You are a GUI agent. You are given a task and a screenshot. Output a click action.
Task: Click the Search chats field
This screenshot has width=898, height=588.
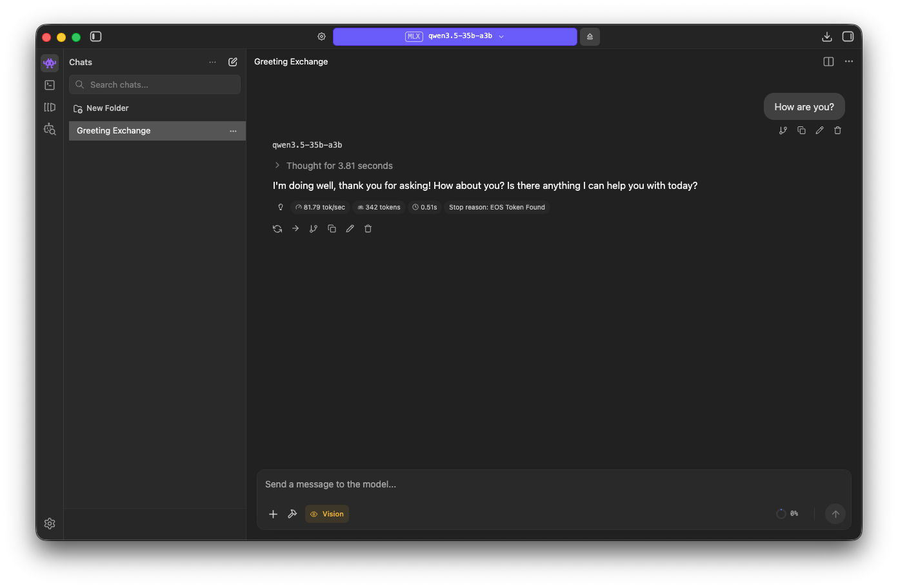tap(155, 84)
